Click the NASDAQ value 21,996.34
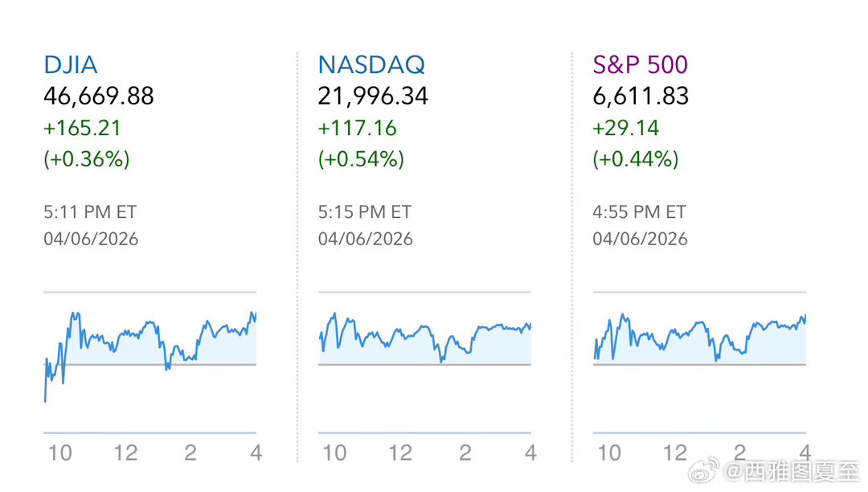This screenshot has height=492, width=868. (373, 96)
